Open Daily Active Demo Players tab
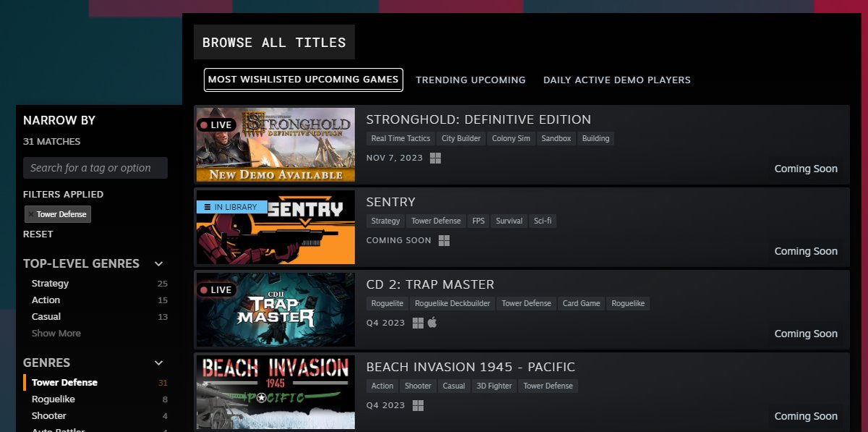 point(617,80)
